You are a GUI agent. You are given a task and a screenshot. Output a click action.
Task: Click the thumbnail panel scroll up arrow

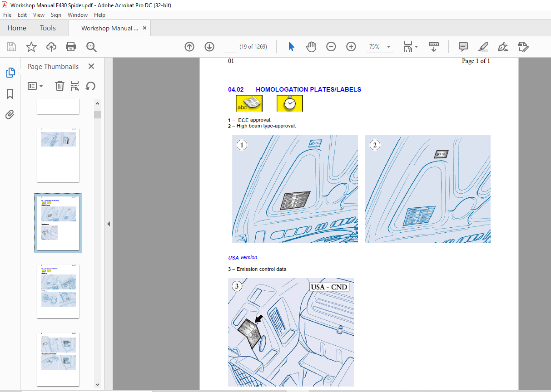click(97, 103)
